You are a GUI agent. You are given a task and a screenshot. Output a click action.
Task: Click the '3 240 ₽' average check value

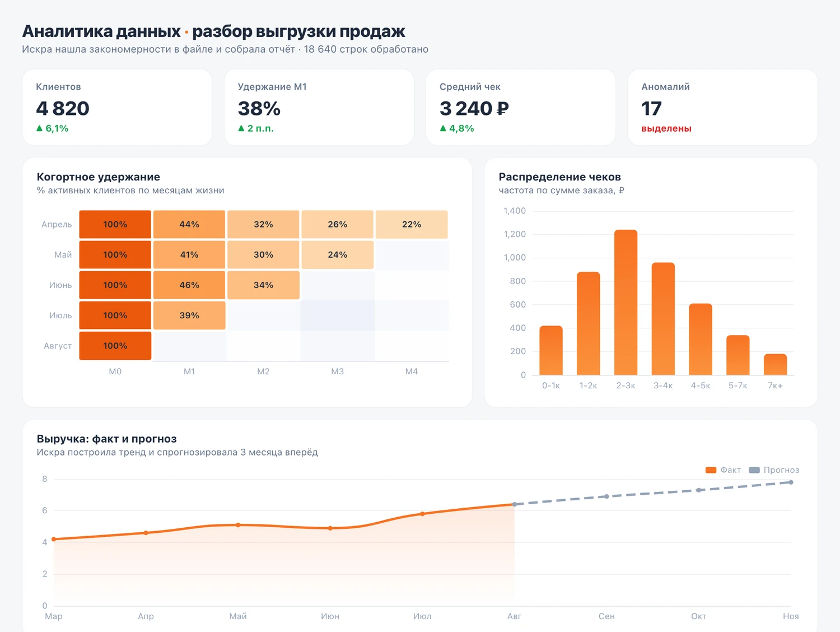[x=474, y=108]
